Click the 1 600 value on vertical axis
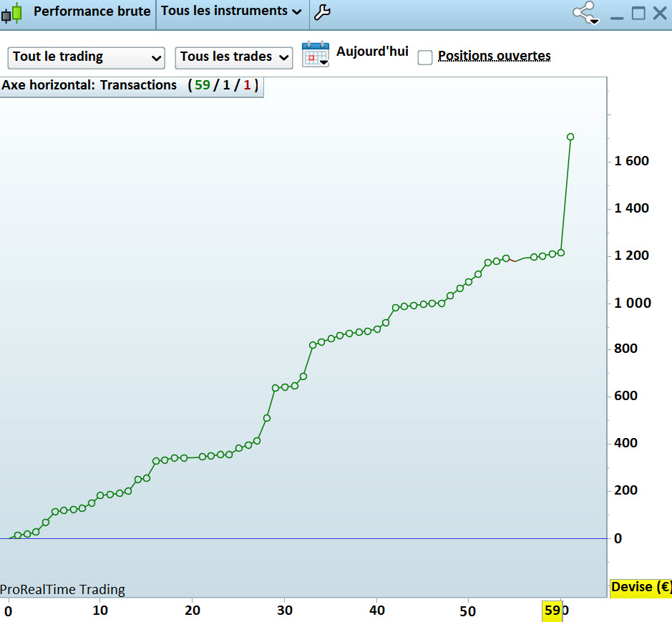 [631, 161]
